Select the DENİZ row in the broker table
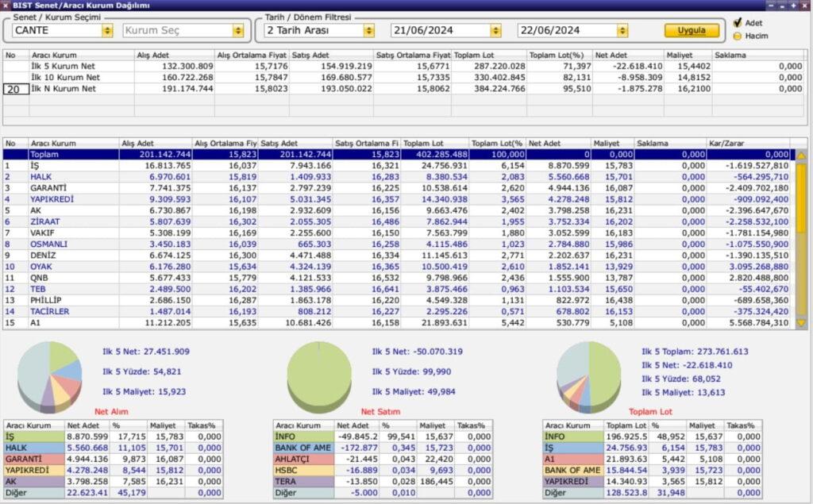 click(x=399, y=256)
